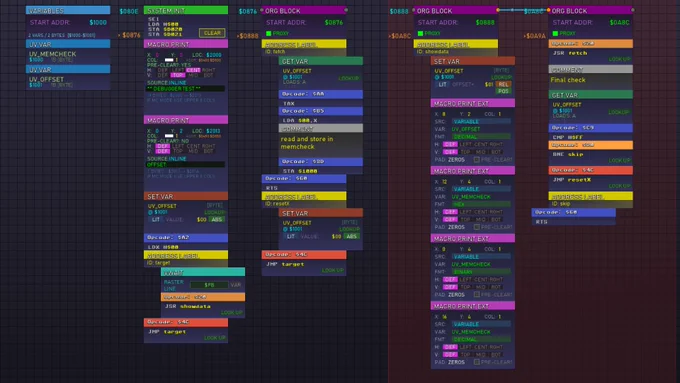Image resolution: width=680 pixels, height=383 pixels.
Task: Check PRE-CLEAR in the BINARY print block
Action: tap(477, 295)
